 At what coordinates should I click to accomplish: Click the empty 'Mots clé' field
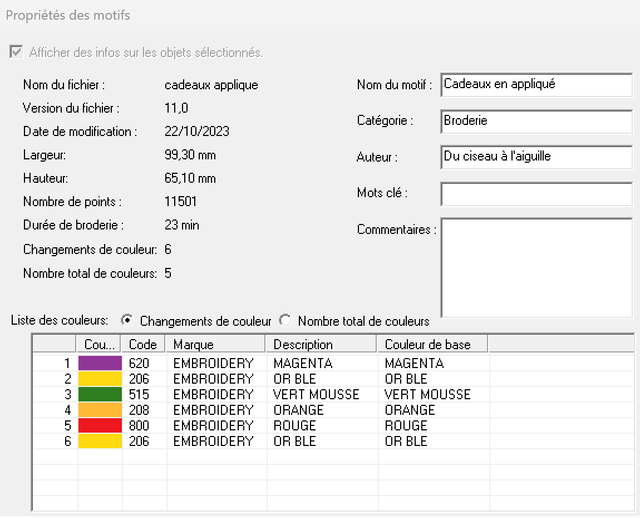pyautogui.click(x=535, y=193)
